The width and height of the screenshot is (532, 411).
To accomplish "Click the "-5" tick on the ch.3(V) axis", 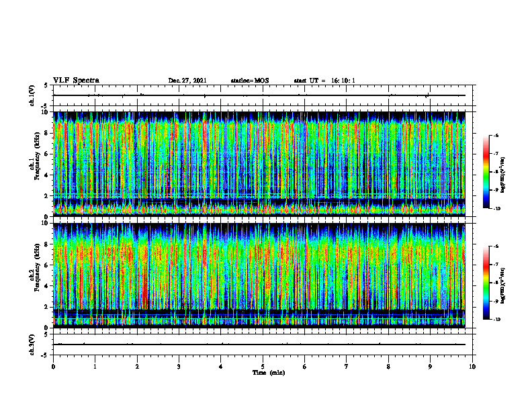I will (x=44, y=355).
